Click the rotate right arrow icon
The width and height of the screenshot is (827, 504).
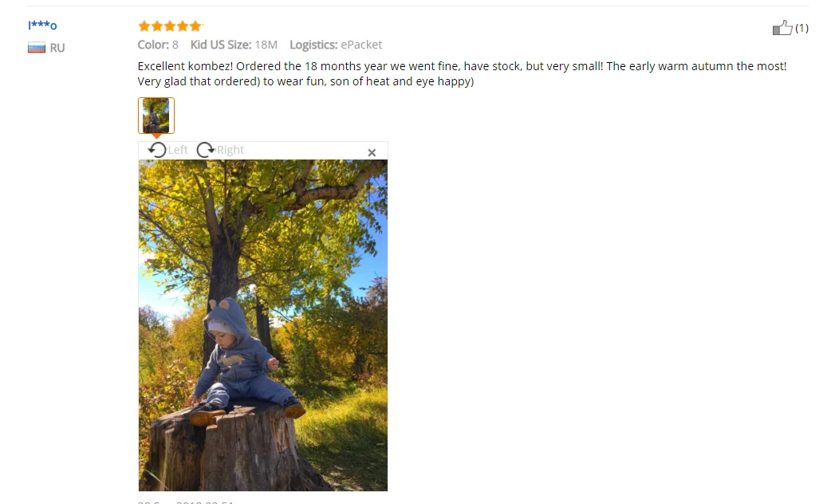pos(206,150)
